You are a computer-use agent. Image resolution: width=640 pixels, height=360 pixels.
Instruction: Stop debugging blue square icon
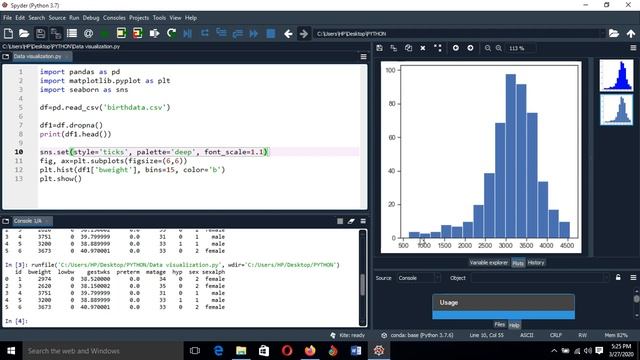271,33
